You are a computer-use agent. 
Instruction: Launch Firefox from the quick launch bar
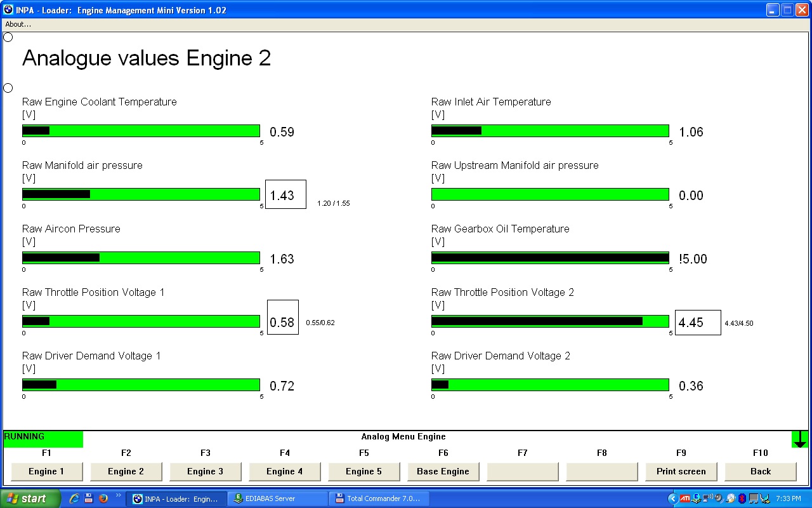[x=103, y=498]
